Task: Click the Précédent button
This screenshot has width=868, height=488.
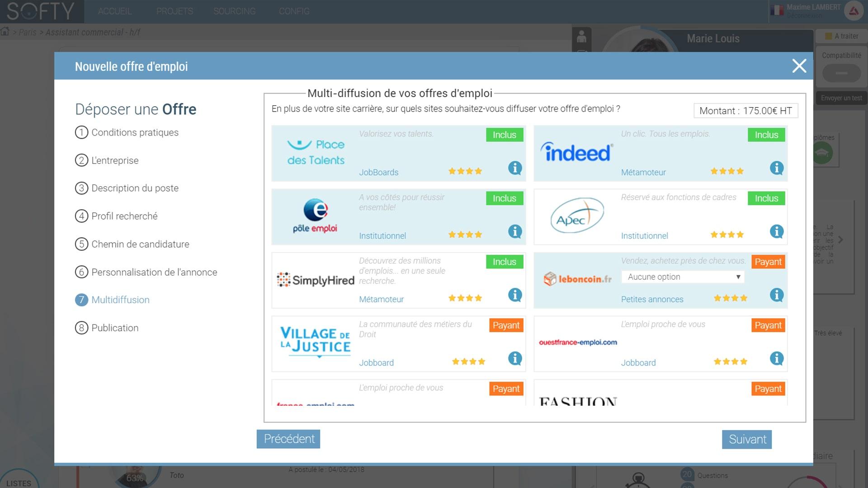Action: tap(288, 439)
